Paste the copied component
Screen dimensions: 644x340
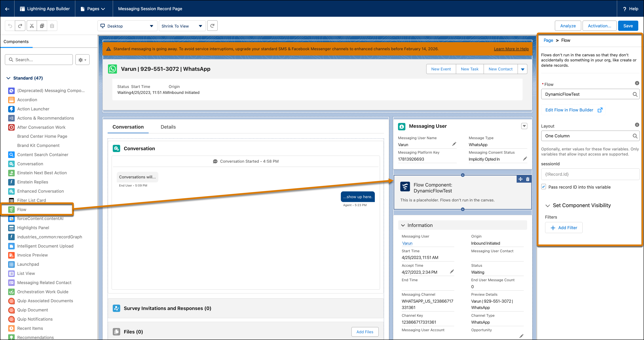click(x=52, y=26)
